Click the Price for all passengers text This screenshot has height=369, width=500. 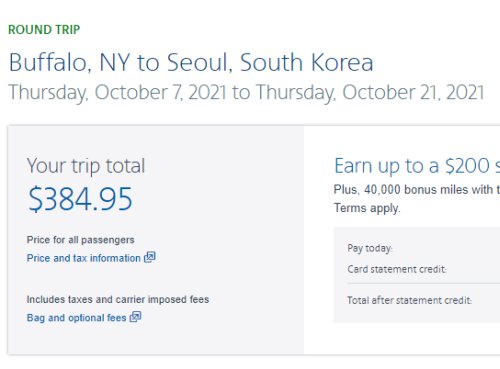81,240
